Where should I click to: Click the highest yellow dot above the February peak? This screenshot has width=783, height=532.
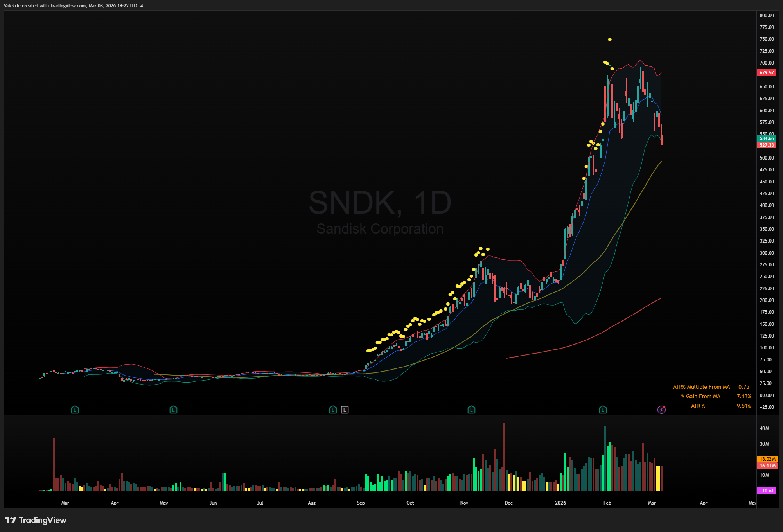coord(610,40)
